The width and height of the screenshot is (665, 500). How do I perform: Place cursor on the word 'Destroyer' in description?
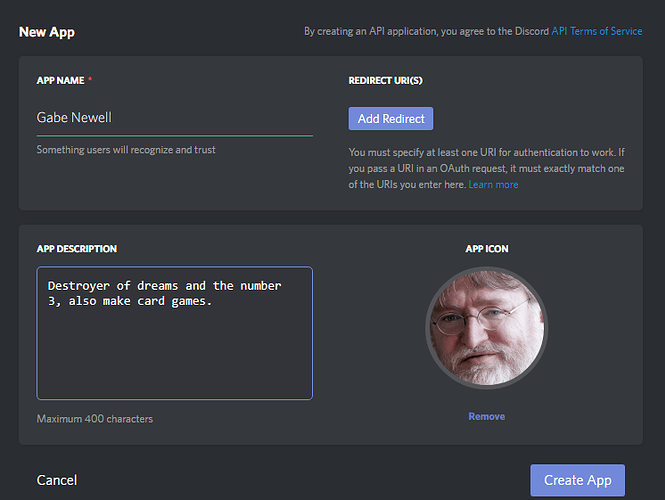coord(78,286)
